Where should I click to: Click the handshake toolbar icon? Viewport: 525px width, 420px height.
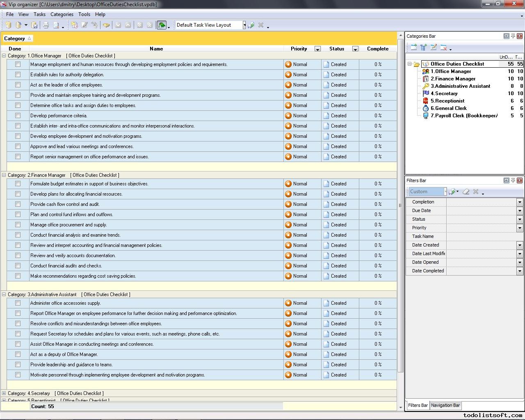tap(106, 25)
